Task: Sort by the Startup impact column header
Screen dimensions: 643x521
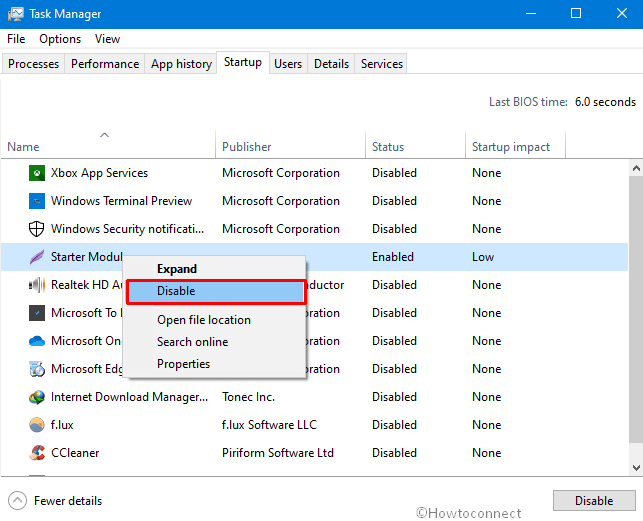Action: [515, 144]
